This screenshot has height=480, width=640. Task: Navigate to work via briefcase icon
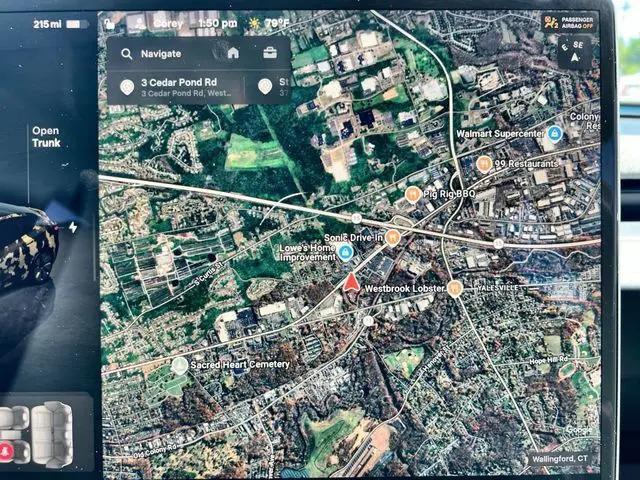point(270,53)
